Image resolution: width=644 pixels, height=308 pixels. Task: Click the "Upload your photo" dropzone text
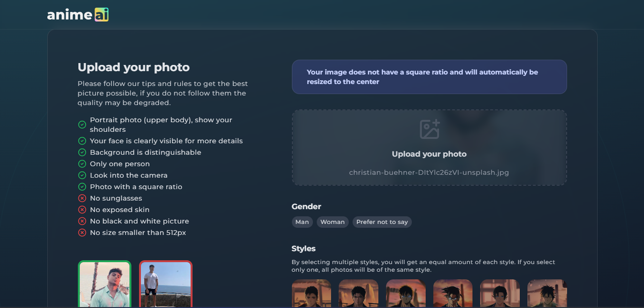429,154
